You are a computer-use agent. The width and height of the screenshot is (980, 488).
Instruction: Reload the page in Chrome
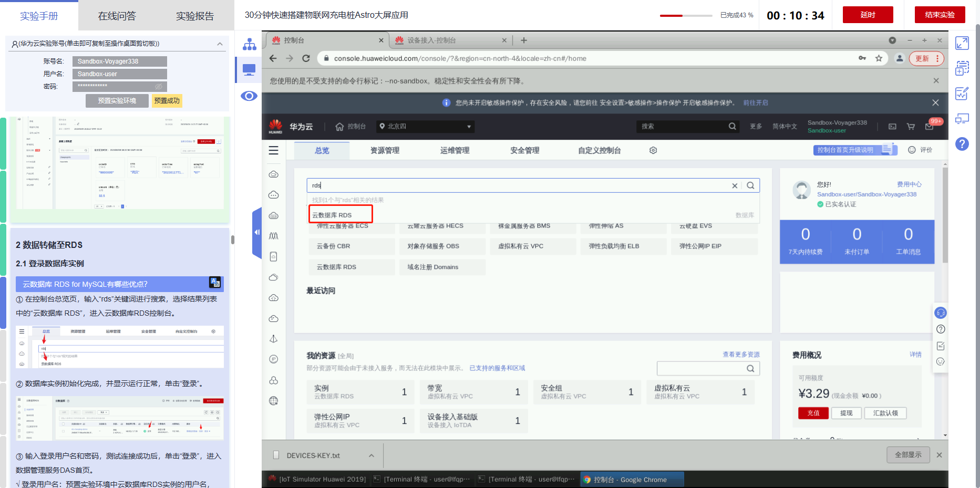pyautogui.click(x=306, y=58)
